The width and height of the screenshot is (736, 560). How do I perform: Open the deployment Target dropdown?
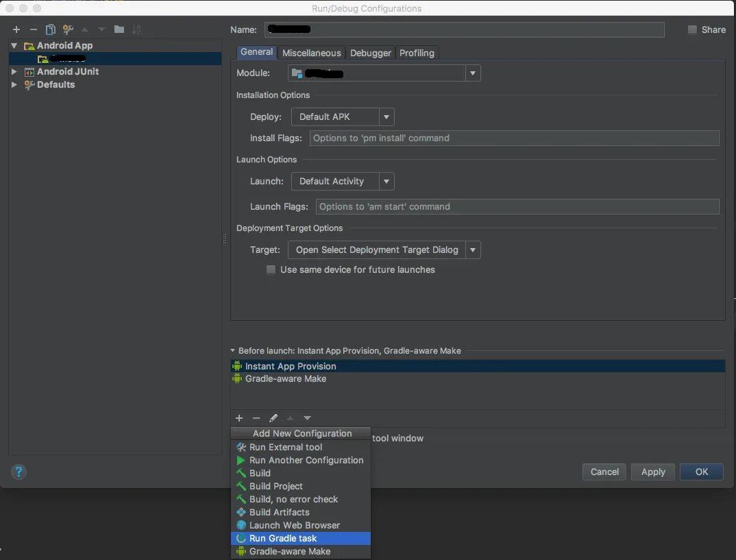click(473, 249)
